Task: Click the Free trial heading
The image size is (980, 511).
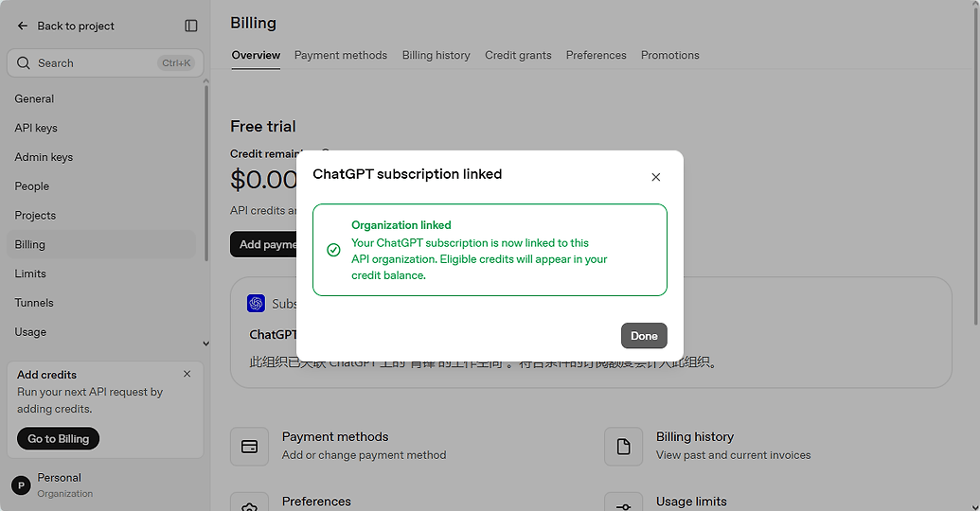Action: click(263, 126)
